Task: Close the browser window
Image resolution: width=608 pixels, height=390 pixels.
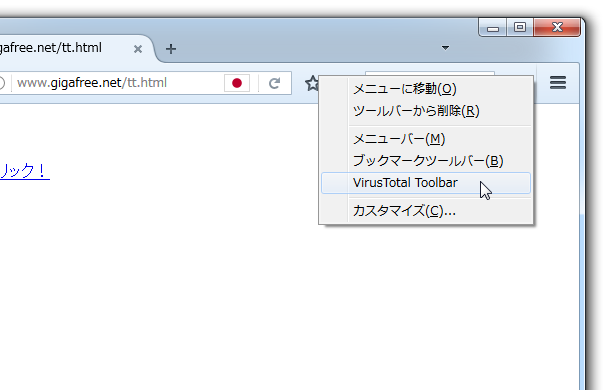Action: pos(557,28)
